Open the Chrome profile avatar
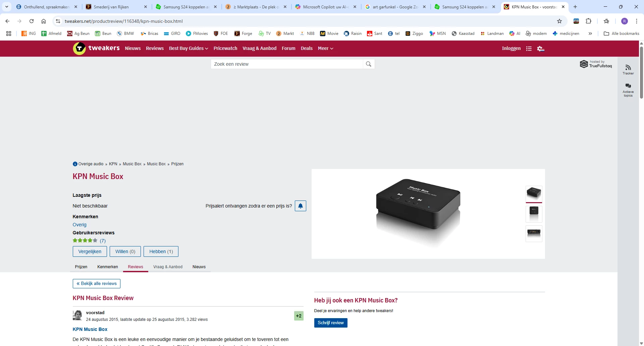 click(x=625, y=21)
